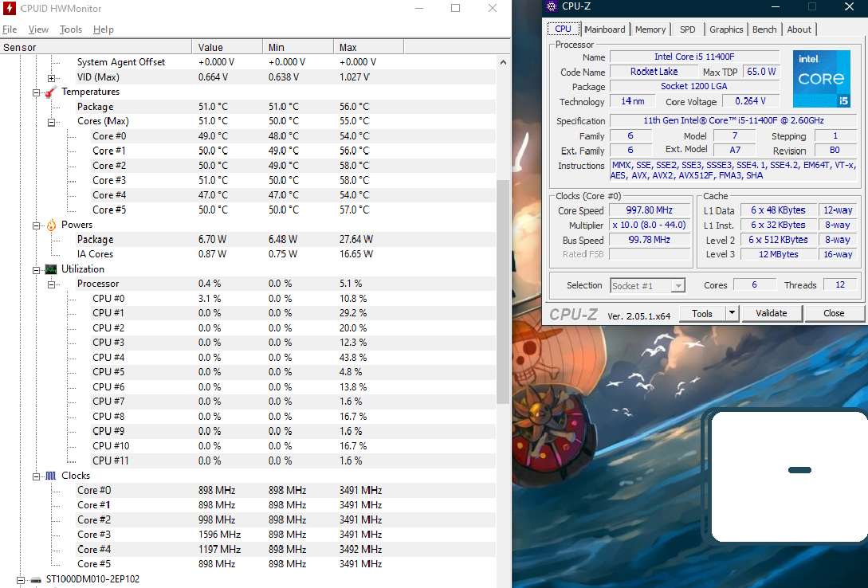868x588 pixels.
Task: Click the Core Voltage value 0.264 V
Action: (x=750, y=101)
